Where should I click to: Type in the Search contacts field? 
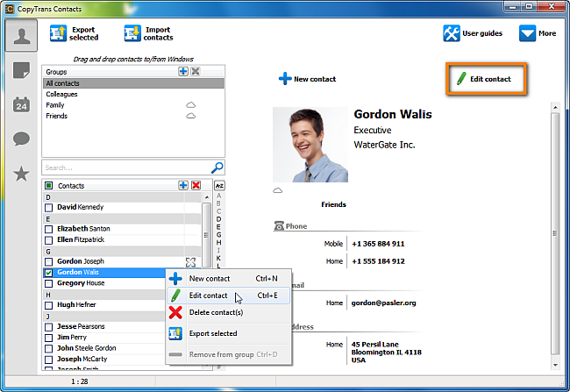125,167
